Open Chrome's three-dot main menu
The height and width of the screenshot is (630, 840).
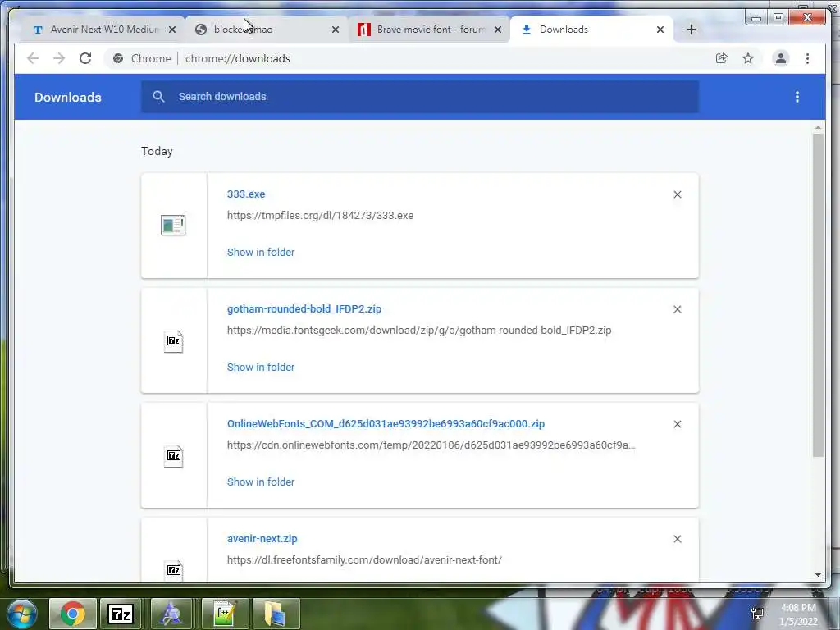point(807,58)
